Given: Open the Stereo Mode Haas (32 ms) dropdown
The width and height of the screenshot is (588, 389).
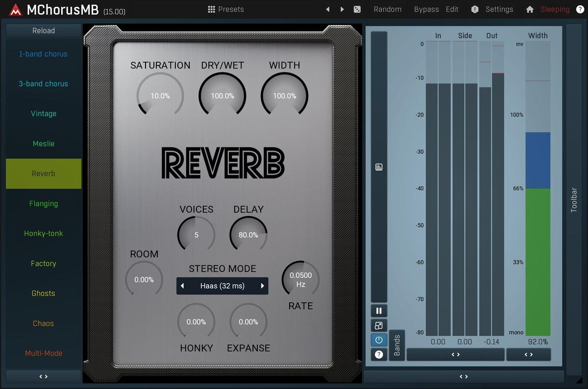Looking at the screenshot, I should pyautogui.click(x=222, y=286).
